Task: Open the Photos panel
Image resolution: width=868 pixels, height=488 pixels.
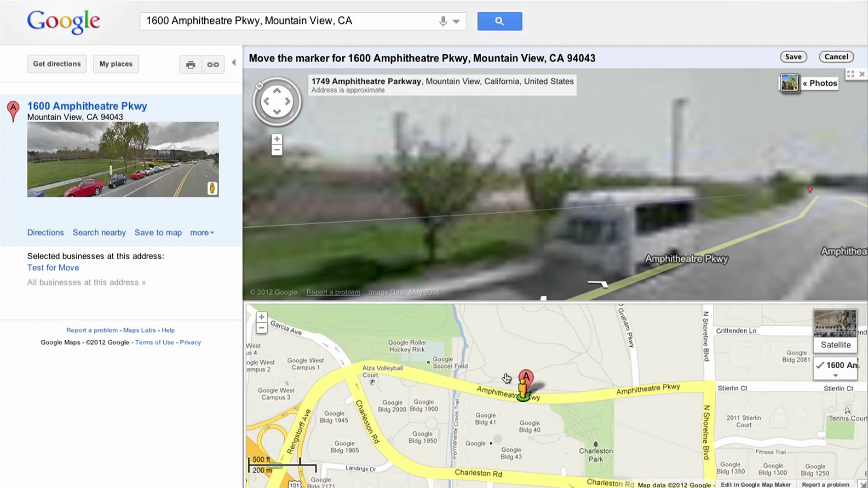Action: [x=820, y=83]
